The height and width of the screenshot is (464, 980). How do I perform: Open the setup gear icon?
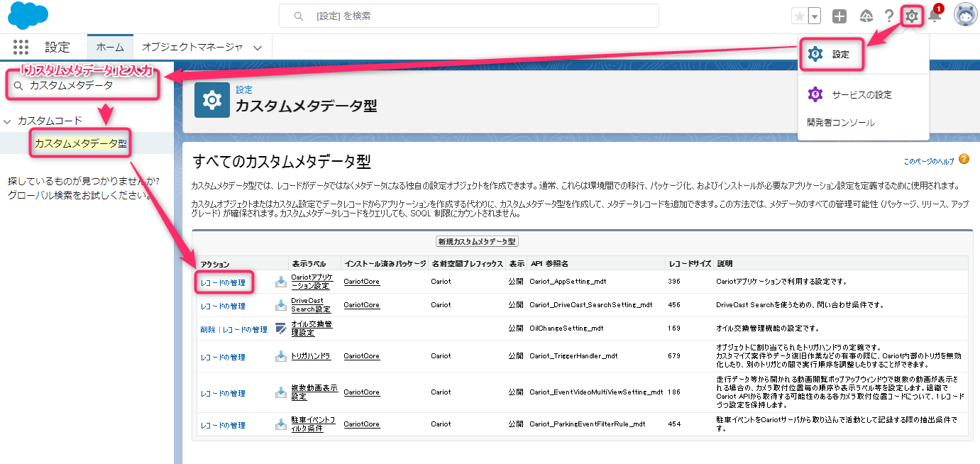click(912, 16)
